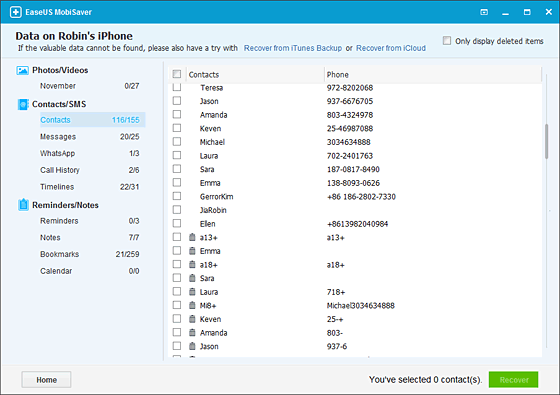Click the contacts list vertical scrollbar thumb

pos(546,141)
